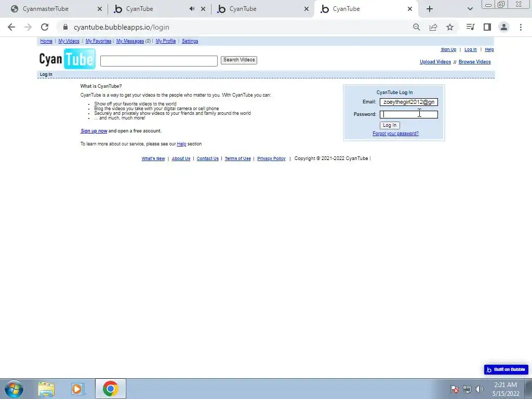532x399 pixels.
Task: Open the Windows Start menu orb
Action: (14, 389)
